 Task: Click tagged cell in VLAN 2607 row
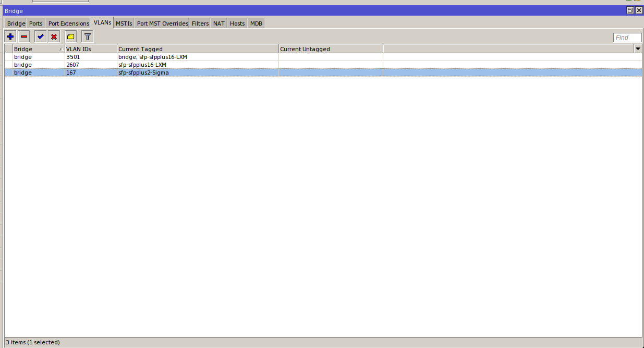tap(198, 65)
